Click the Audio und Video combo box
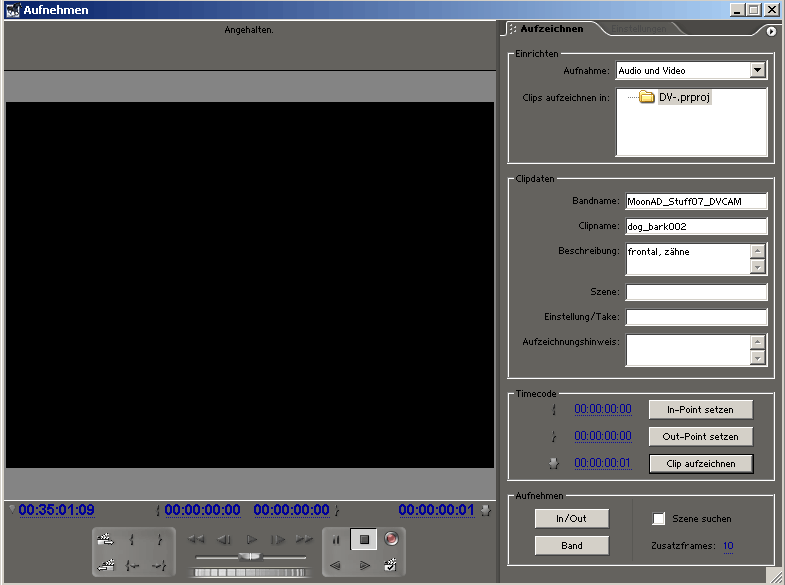This screenshot has width=785, height=585. [x=691, y=70]
